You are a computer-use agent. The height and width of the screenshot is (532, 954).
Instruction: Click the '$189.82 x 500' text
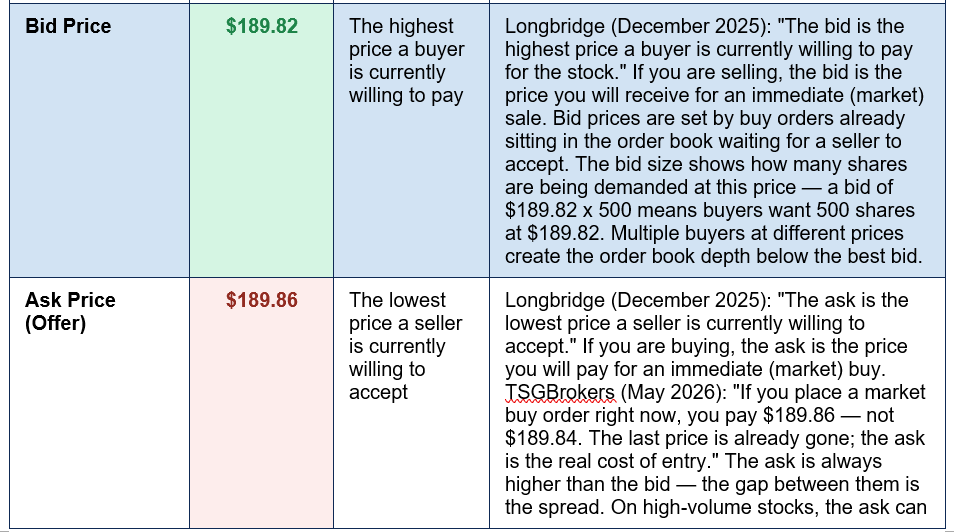(x=567, y=210)
